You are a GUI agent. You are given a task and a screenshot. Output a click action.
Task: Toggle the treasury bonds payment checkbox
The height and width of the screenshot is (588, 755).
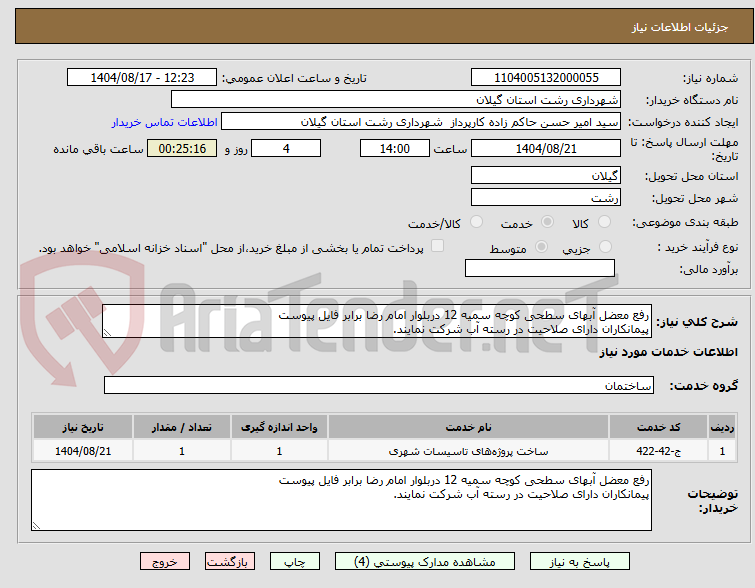pos(437,246)
